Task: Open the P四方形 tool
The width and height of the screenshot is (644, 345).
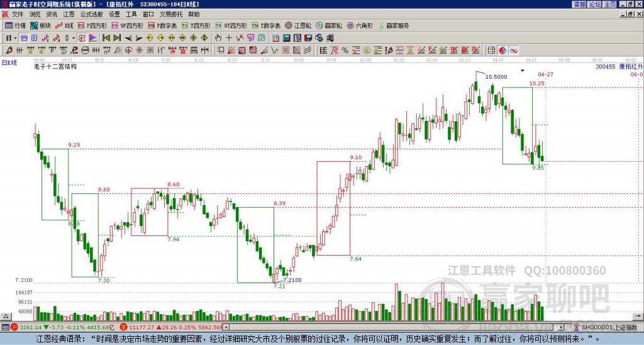Action: pos(92,25)
